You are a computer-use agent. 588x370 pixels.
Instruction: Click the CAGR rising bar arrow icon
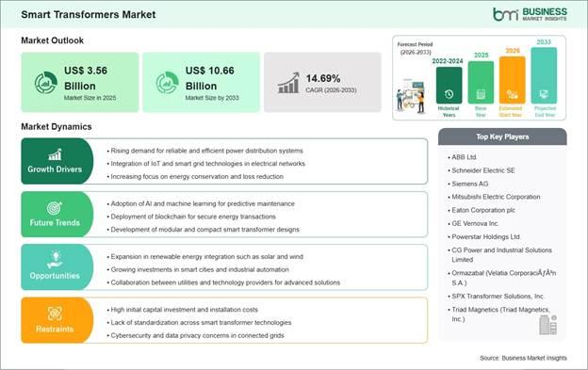tap(288, 83)
